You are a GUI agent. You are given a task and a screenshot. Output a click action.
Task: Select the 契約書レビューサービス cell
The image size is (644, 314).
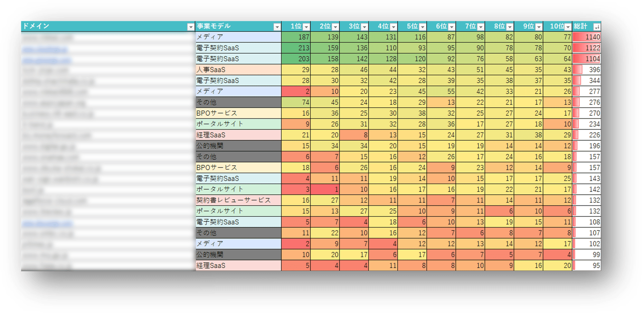[x=238, y=200]
